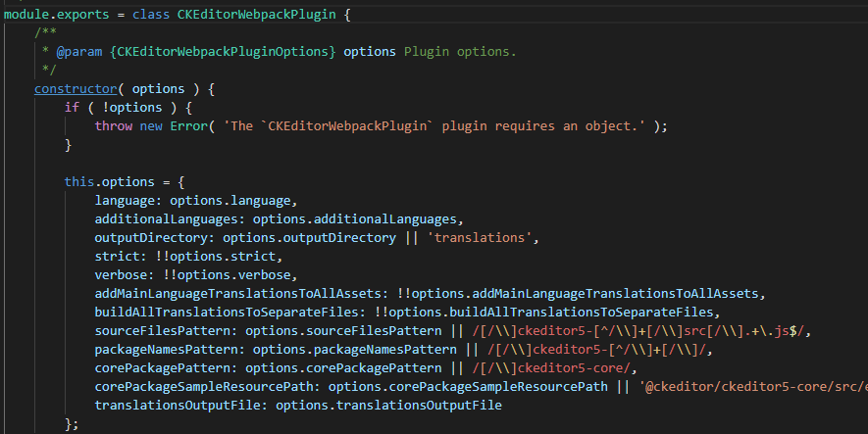This screenshot has width=868, height=434.
Task: Click the underlined constructor keyword
Action: click(76, 89)
